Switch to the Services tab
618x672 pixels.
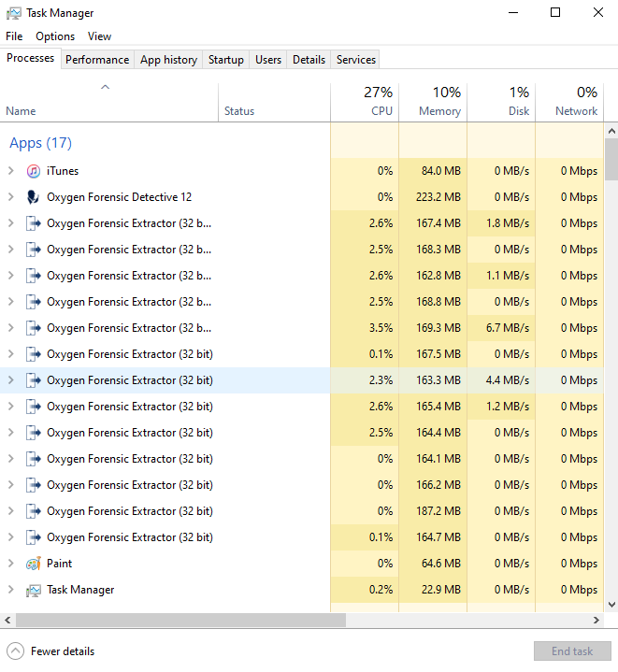click(355, 60)
